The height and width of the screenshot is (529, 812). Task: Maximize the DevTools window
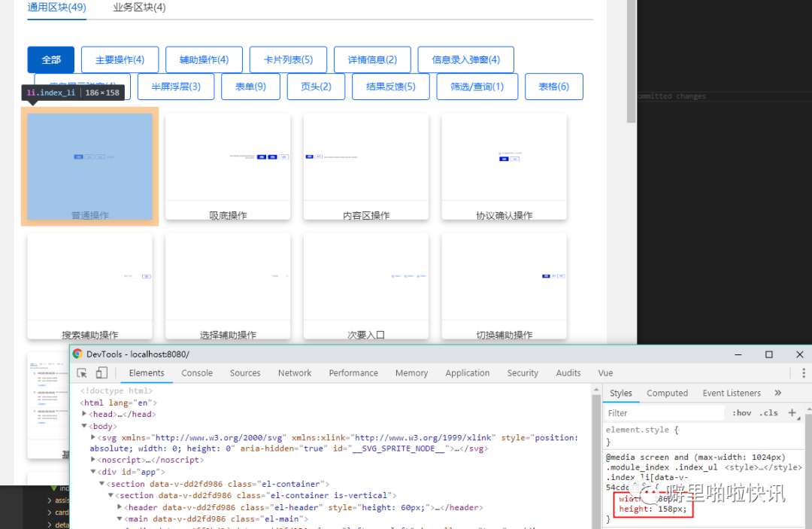(769, 354)
